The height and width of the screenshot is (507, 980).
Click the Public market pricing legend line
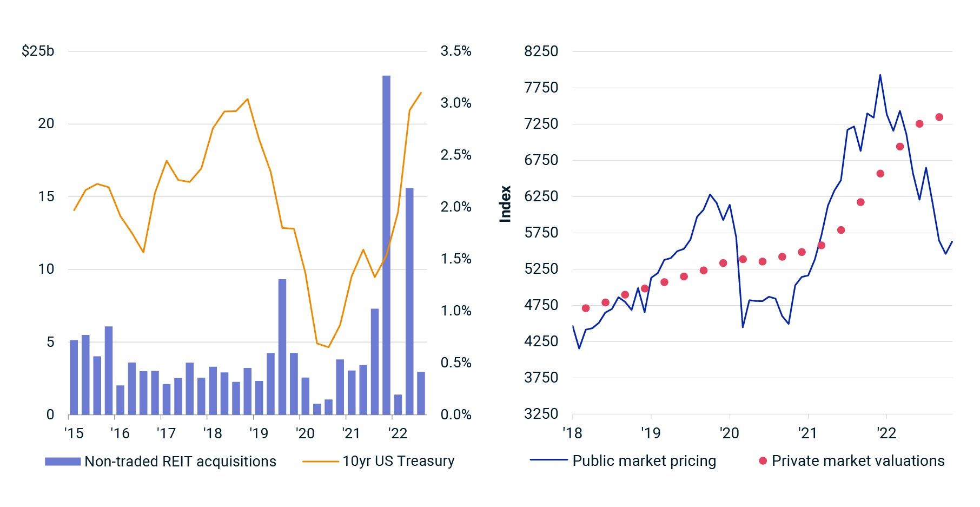pos(548,461)
